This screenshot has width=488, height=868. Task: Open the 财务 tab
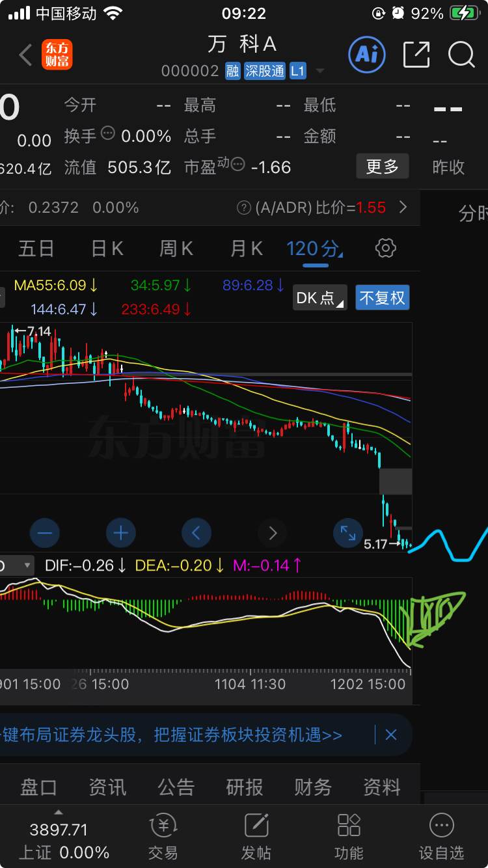click(x=313, y=787)
